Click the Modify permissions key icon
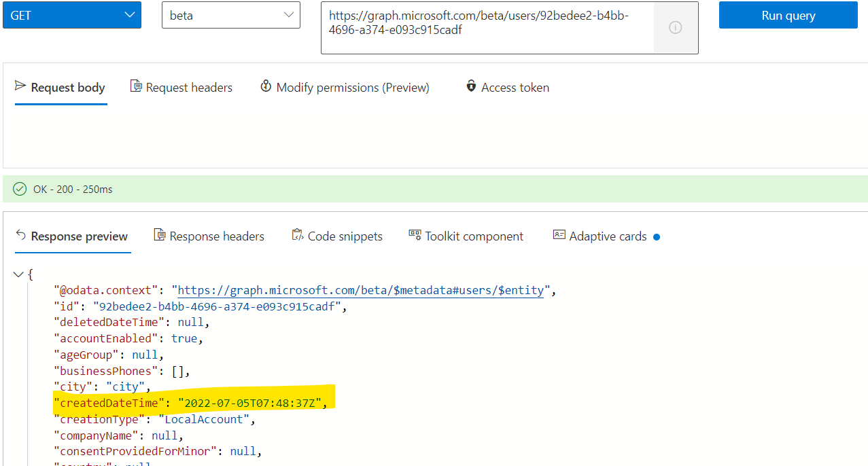The height and width of the screenshot is (466, 868). [266, 87]
